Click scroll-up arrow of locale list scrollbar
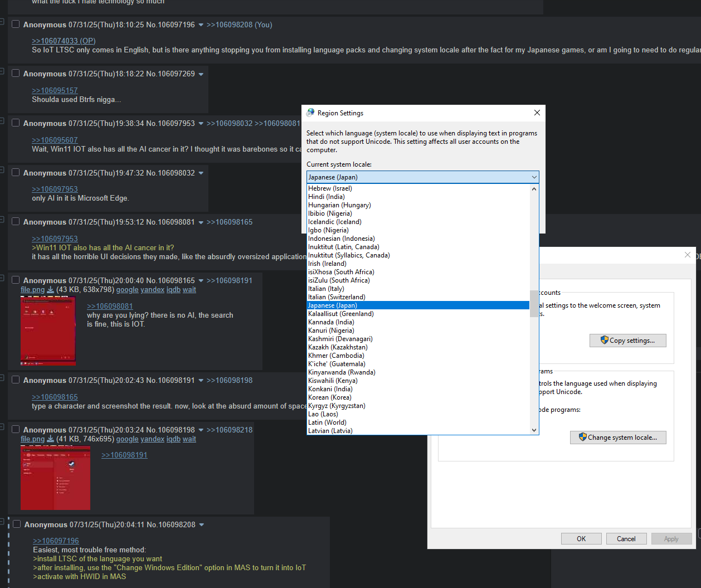The height and width of the screenshot is (588, 701). coord(534,189)
